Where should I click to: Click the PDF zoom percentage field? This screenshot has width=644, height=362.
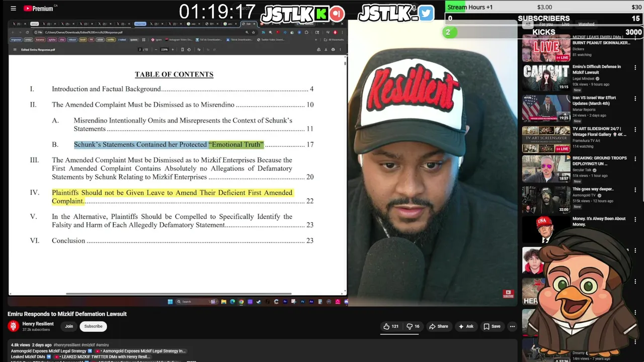coord(164,49)
